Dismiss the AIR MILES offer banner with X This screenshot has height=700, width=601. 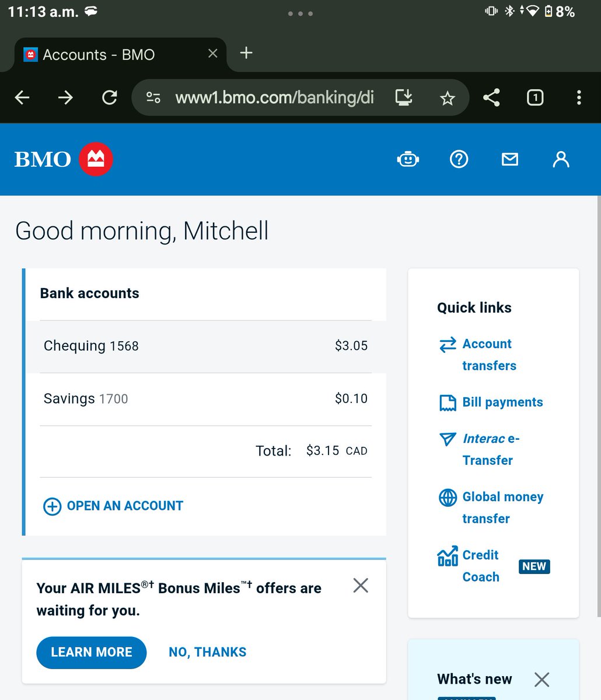click(361, 586)
